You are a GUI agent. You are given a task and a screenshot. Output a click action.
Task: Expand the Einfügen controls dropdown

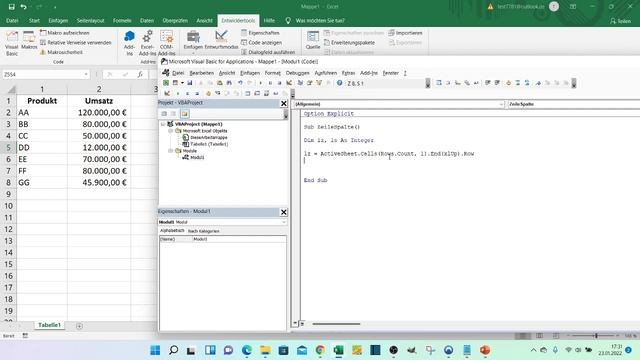(x=193, y=43)
